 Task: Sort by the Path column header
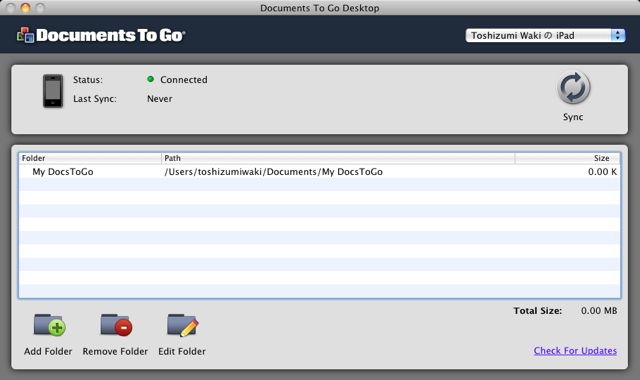(x=338, y=158)
